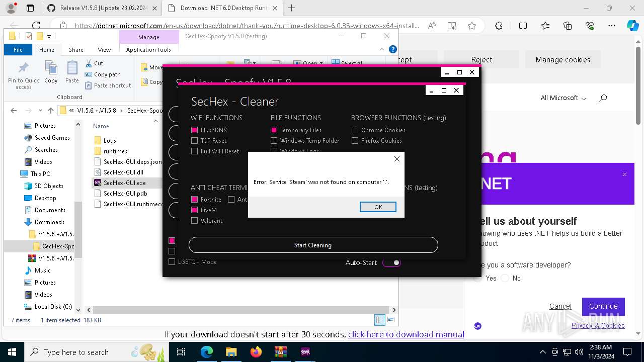Add page to favorites star icon

click(x=472, y=26)
